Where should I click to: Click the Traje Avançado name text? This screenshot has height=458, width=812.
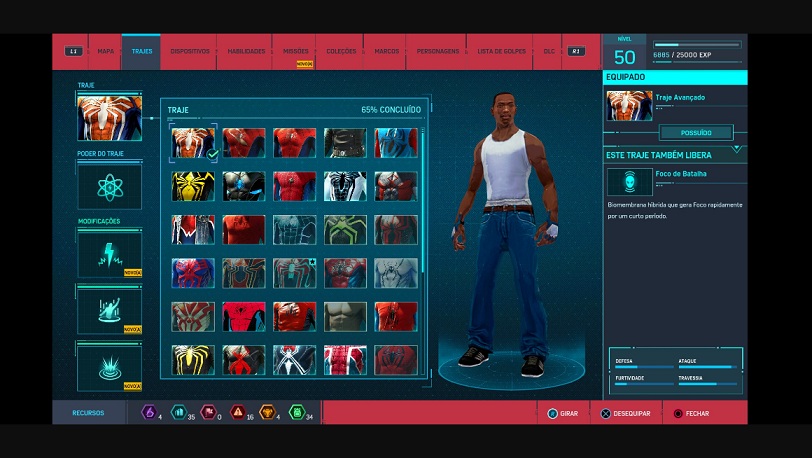680,97
